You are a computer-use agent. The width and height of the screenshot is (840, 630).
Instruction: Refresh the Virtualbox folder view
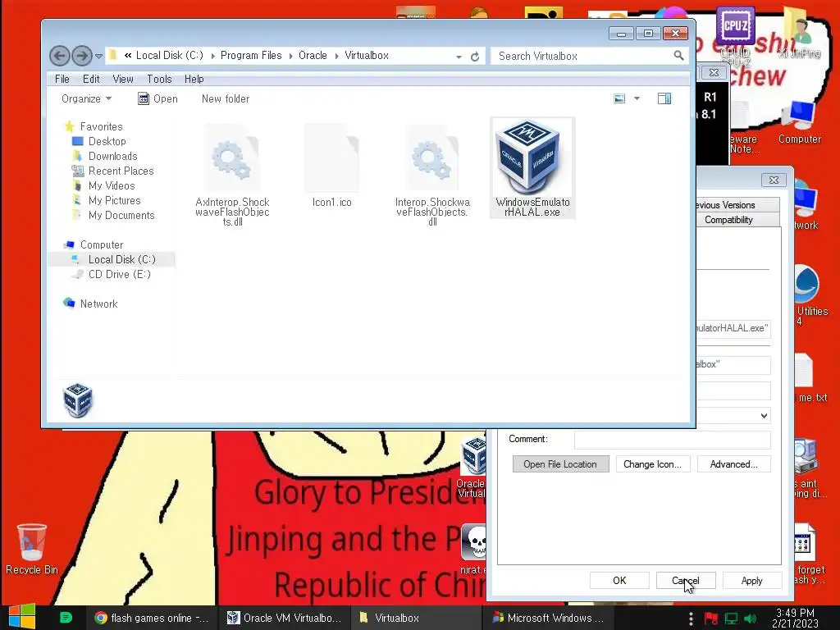475,57
